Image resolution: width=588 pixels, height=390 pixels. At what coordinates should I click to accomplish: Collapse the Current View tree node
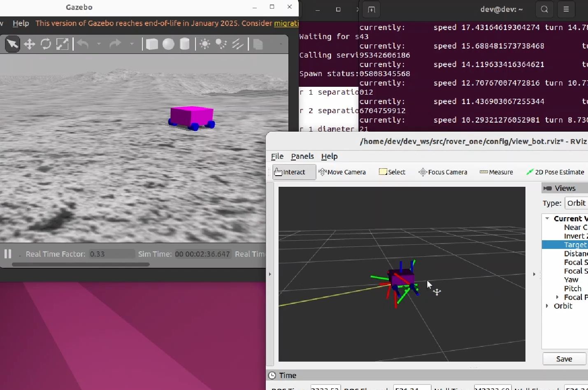click(547, 218)
